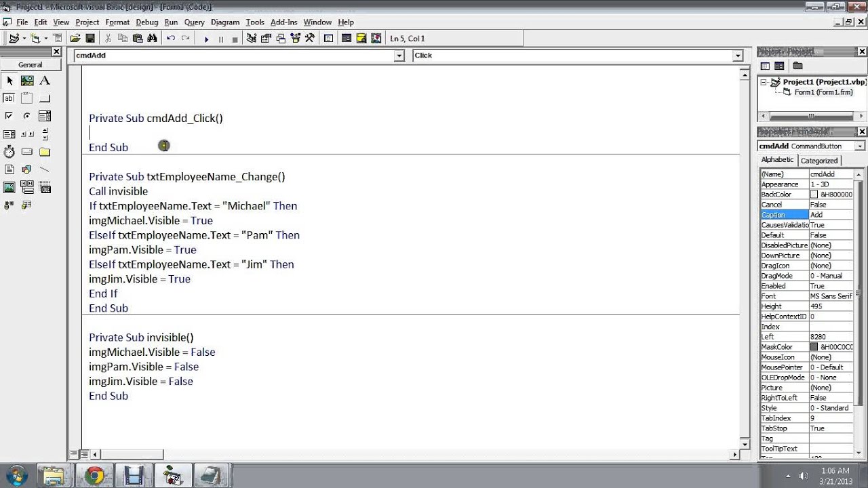This screenshot has width=868, height=488.
Task: Open the cmdAdd object dropdown
Action: [x=399, y=56]
